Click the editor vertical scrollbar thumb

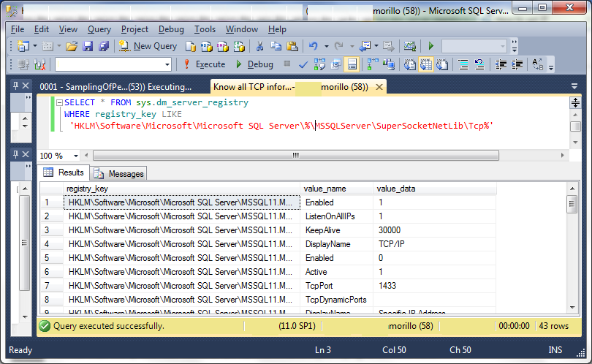pos(575,126)
